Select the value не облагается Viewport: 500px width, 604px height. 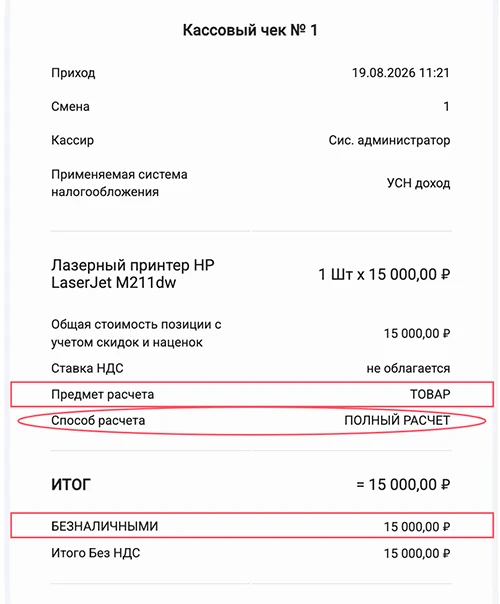click(x=408, y=369)
